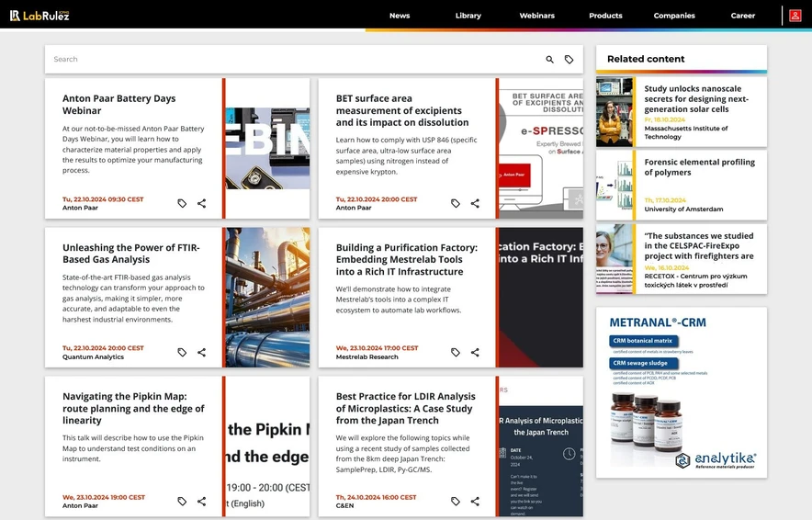812x520 pixels.
Task: Open the Career menu
Action: pyautogui.click(x=742, y=16)
